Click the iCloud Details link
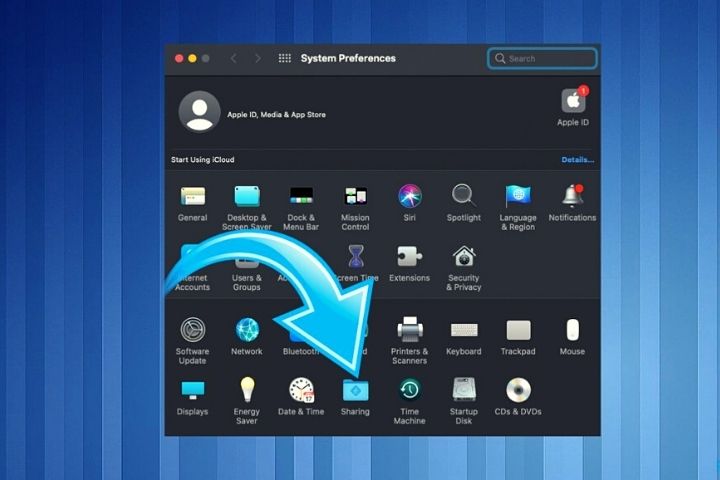 tap(578, 160)
